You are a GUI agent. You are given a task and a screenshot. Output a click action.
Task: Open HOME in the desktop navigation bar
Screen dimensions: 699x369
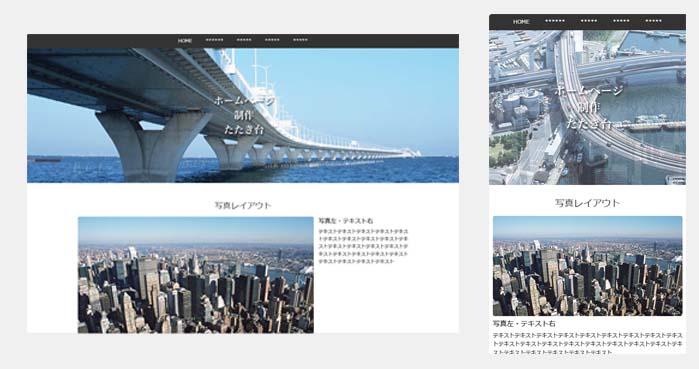pyautogui.click(x=185, y=41)
